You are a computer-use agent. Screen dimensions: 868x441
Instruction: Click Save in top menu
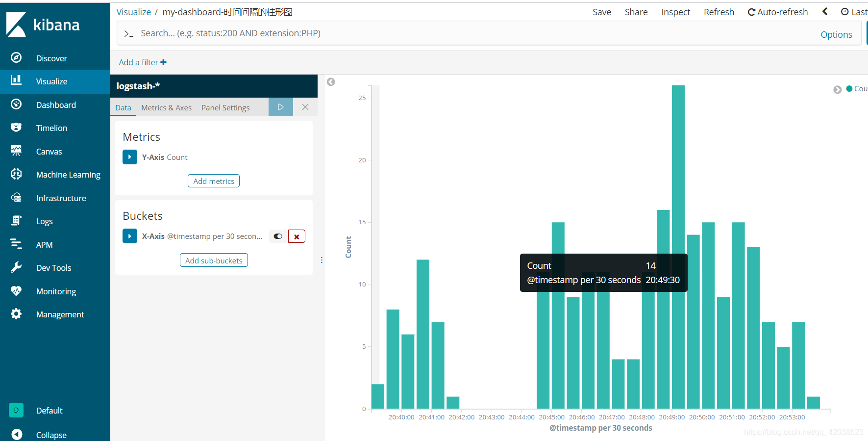602,12
